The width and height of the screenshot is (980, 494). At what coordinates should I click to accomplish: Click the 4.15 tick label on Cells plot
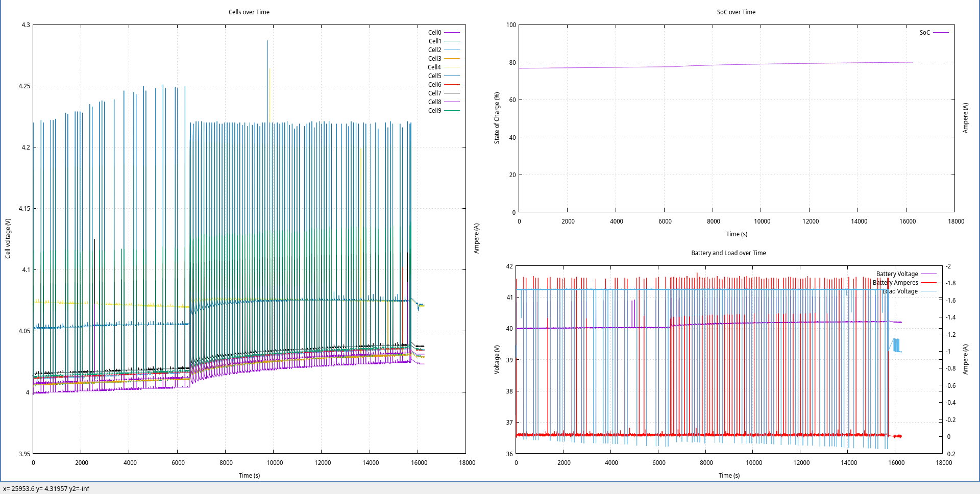coord(24,208)
